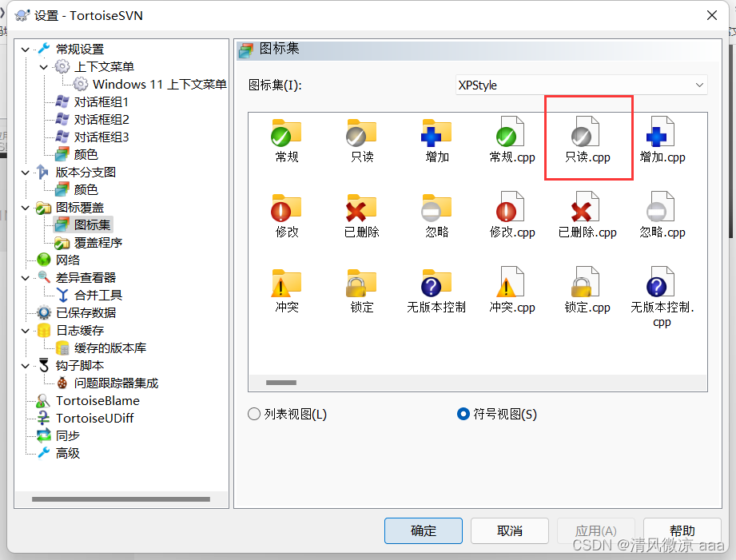
Task: Click the 取消 button
Action: (x=510, y=531)
